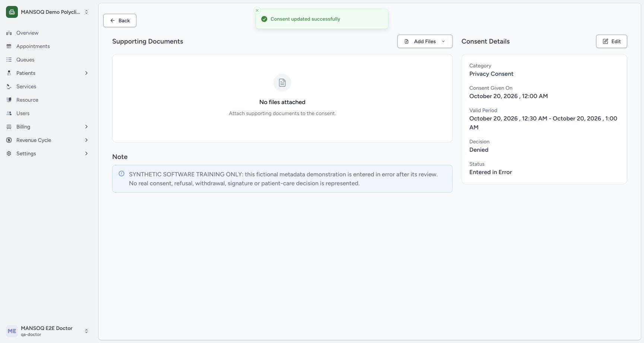Expand the Patients submenu chevron
Screen dimensions: 644x343
pyautogui.click(x=86, y=73)
